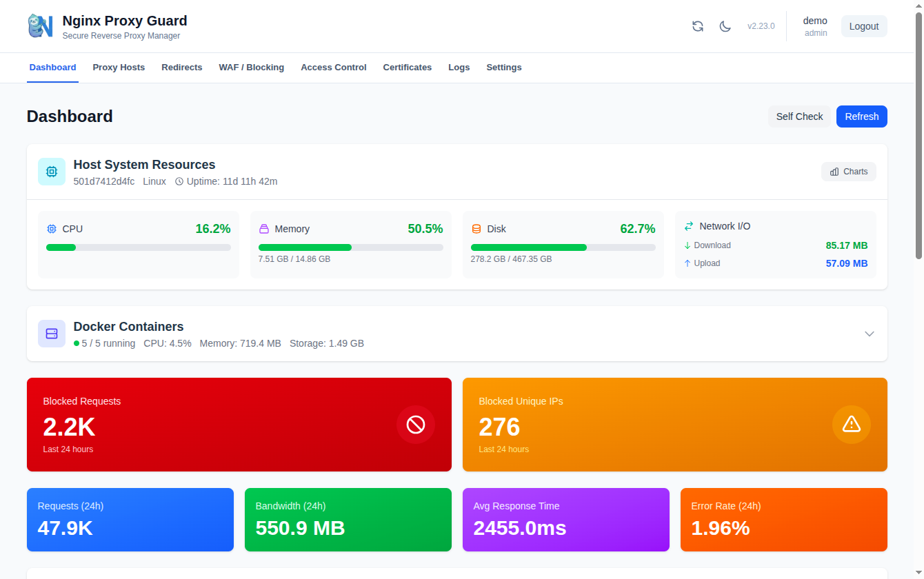This screenshot has height=579, width=924.
Task: Switch to the WAF / Blocking tab
Action: click(x=252, y=68)
